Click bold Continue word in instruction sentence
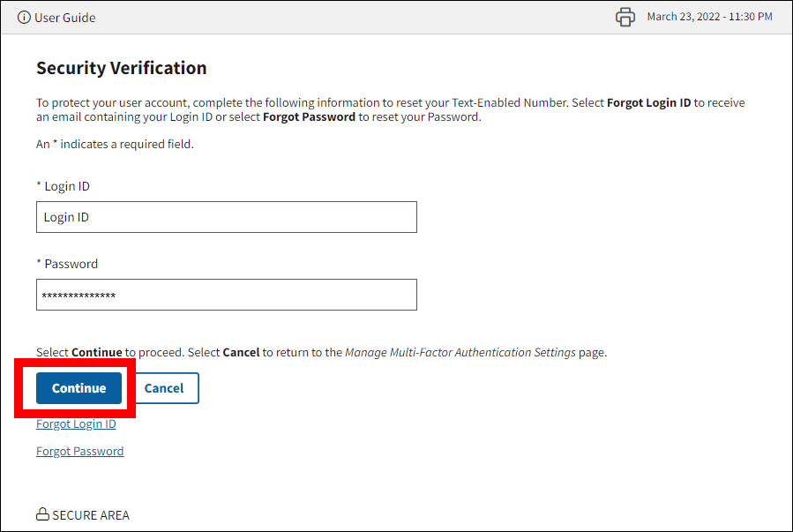The image size is (793, 532). tap(96, 352)
